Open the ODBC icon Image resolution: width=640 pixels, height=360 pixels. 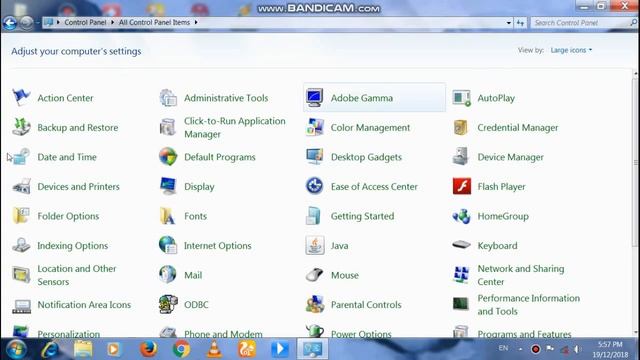pyautogui.click(x=168, y=304)
